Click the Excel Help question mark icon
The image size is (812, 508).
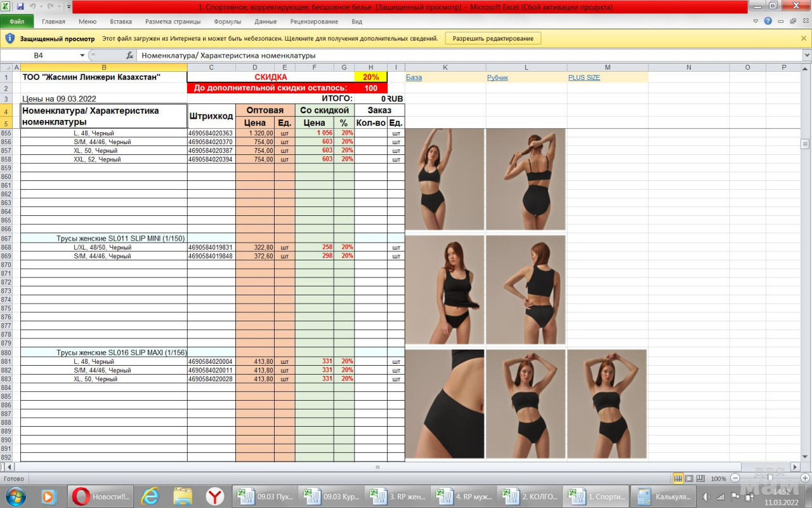[768, 21]
